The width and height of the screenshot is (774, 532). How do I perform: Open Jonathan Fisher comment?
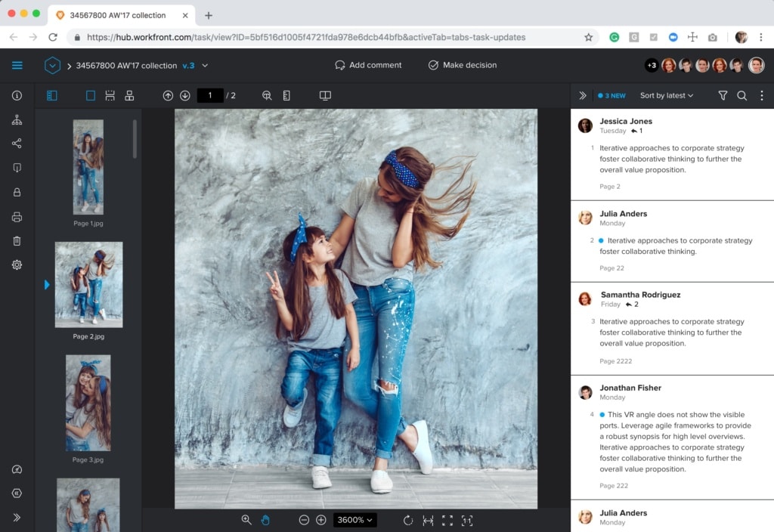[x=672, y=438]
